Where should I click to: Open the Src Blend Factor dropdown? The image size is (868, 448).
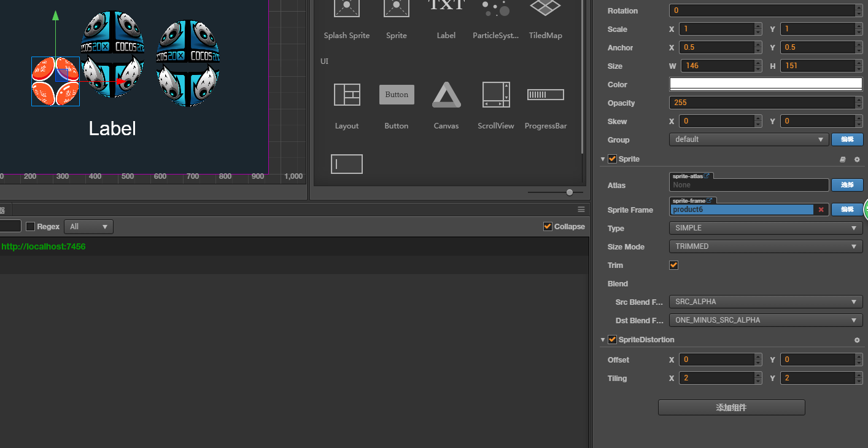[765, 302]
